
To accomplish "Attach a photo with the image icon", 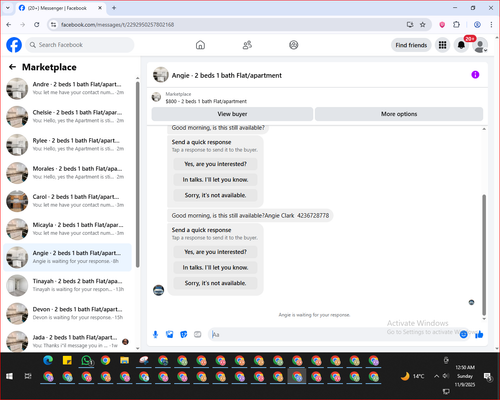I will click(x=170, y=334).
